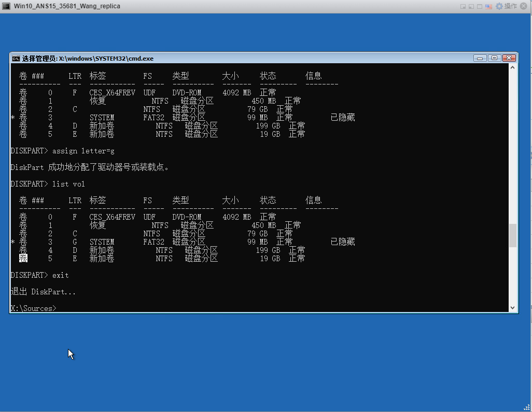Image resolution: width=532 pixels, height=412 pixels.
Task: Click the cmd vertical scrollbar thumb
Action: 513,235
